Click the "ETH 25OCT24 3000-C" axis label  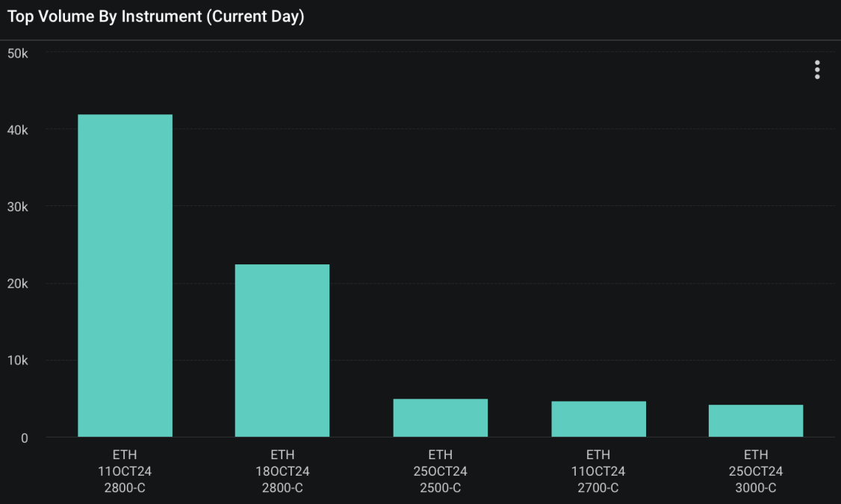tap(756, 471)
